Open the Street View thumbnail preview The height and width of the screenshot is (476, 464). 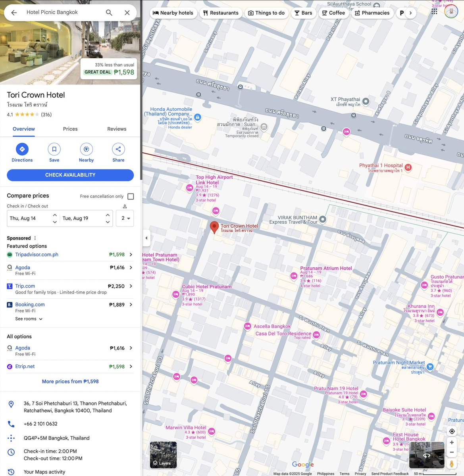tap(427, 455)
